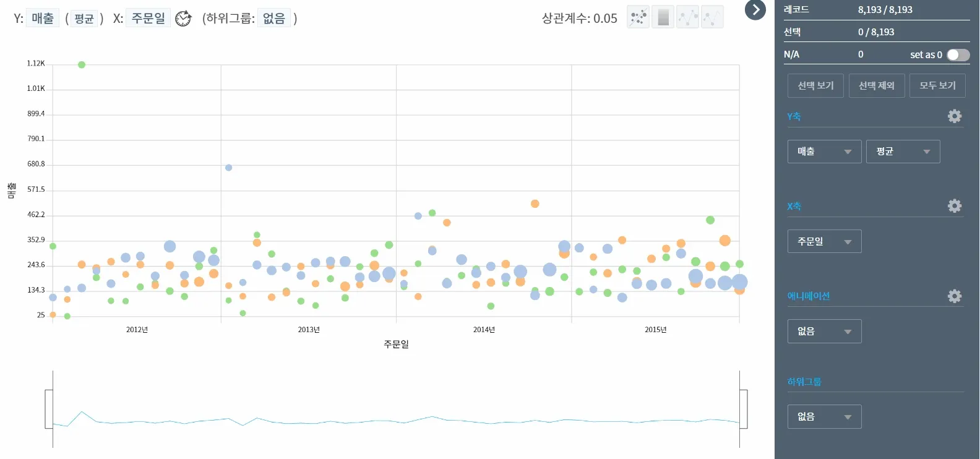Click the left handle of range slider
980x459 pixels.
pos(49,409)
